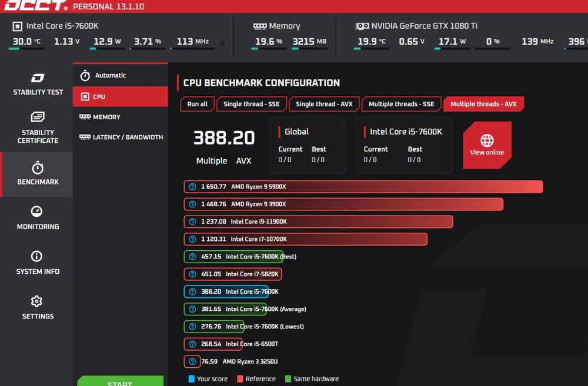This screenshot has width=588, height=386.
Task: Click the help icon for AMD Ryzen 9 3900X
Action: point(192,204)
